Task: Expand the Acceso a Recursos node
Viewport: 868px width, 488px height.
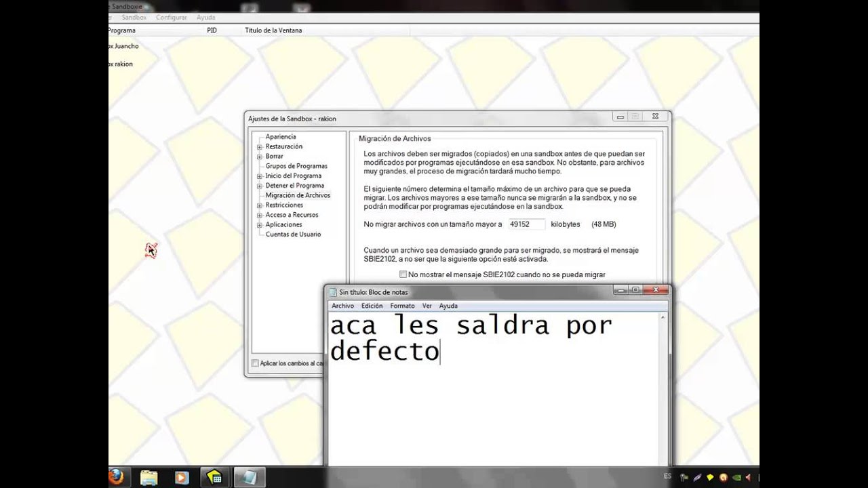Action: click(x=260, y=216)
